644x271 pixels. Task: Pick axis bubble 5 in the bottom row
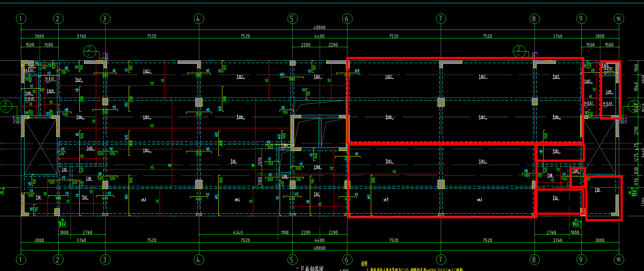292,259
